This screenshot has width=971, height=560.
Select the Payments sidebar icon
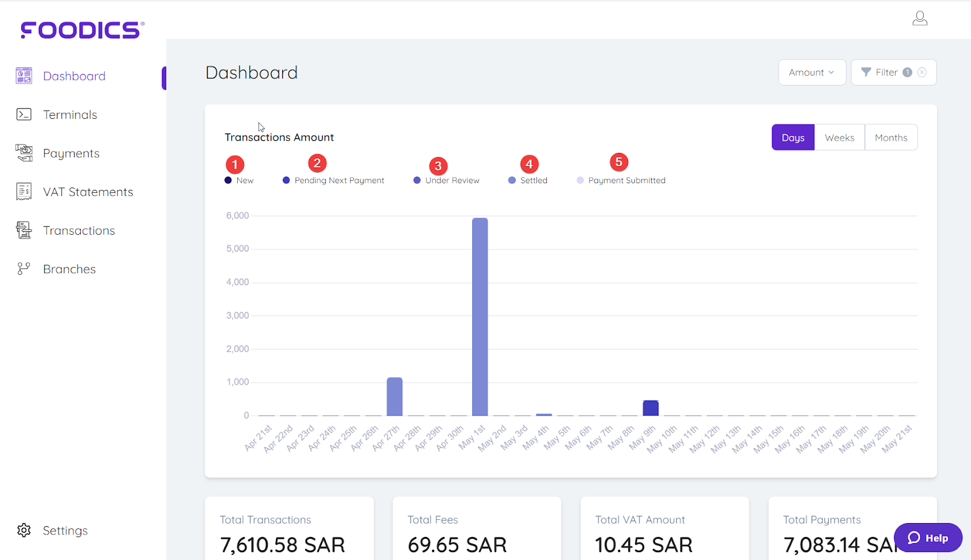point(24,153)
